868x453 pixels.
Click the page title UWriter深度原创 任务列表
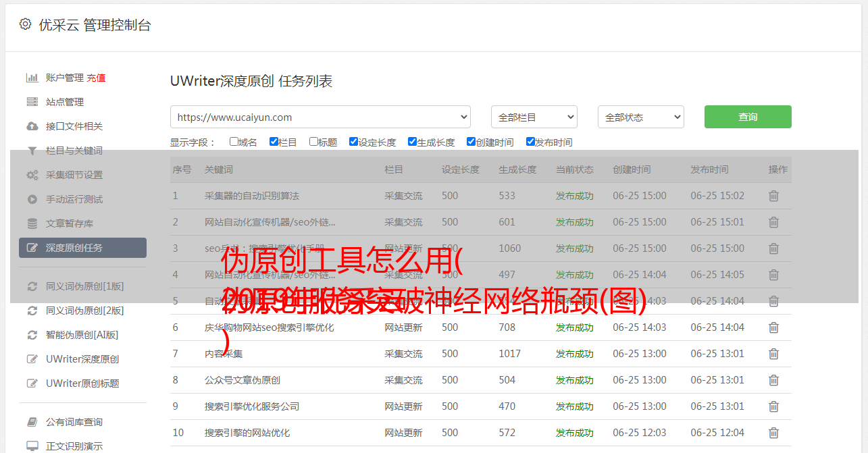(x=251, y=81)
